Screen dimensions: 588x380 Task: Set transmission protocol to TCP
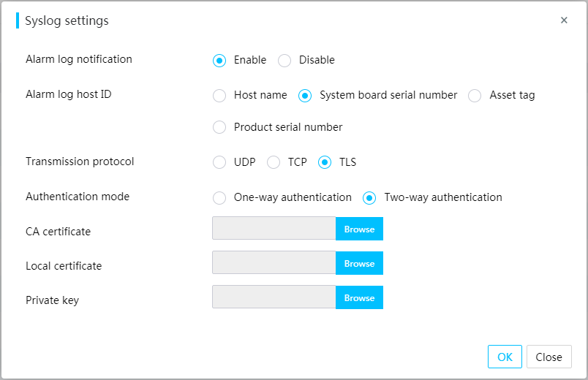(x=274, y=162)
